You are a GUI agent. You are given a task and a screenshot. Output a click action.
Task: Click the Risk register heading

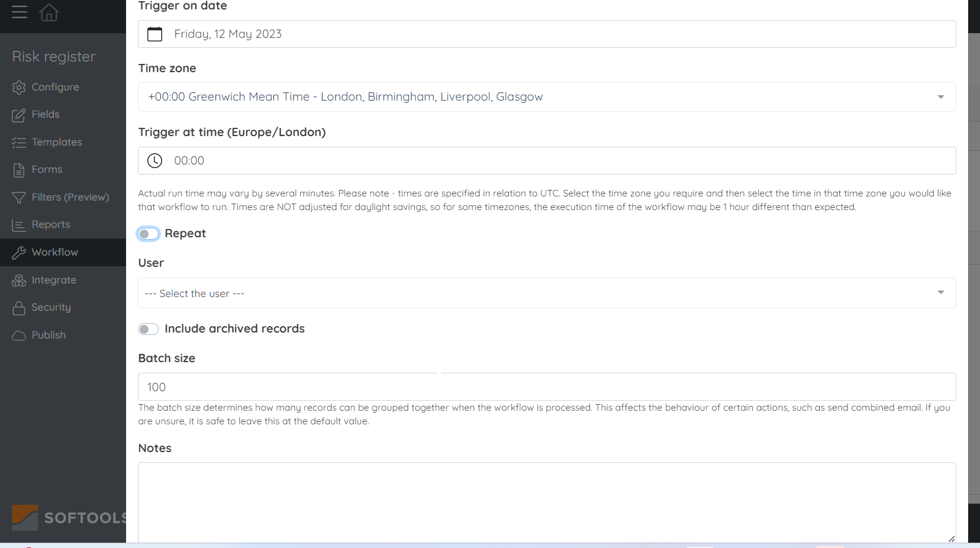(x=54, y=57)
